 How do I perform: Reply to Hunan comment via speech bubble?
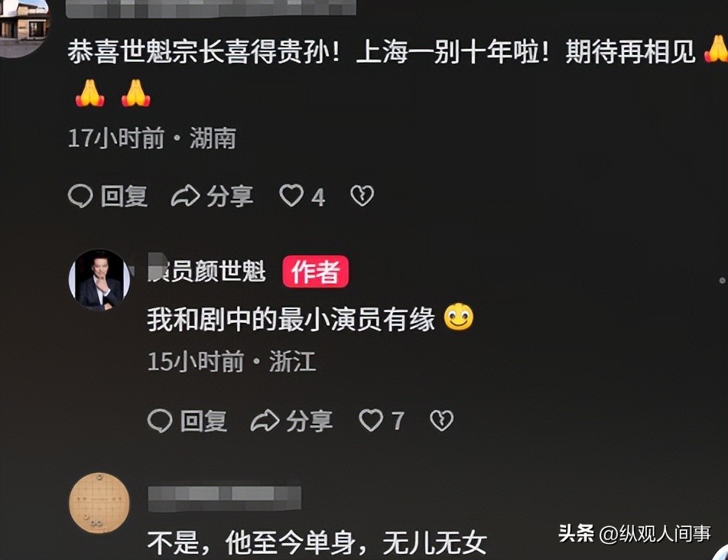coord(80,196)
